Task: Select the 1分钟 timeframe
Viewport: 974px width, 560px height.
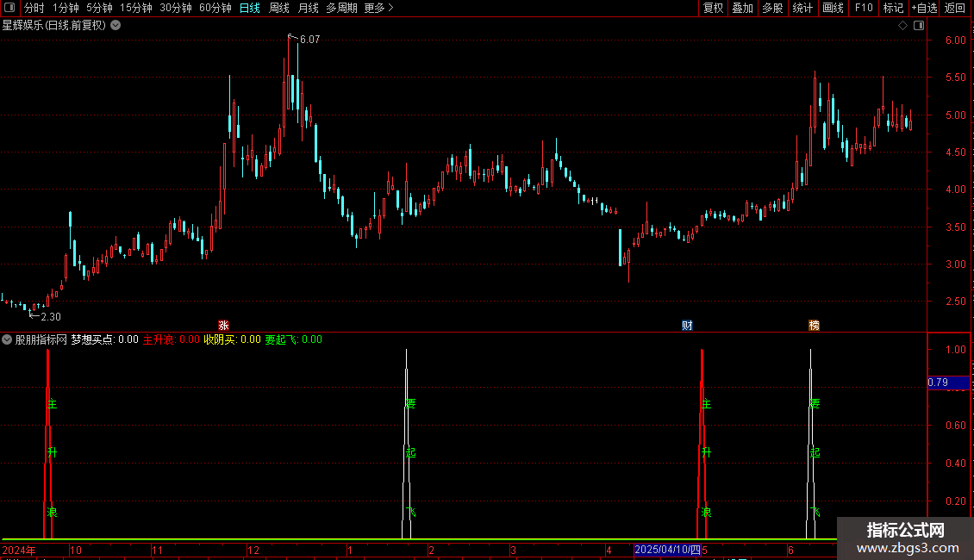Action: click(66, 8)
